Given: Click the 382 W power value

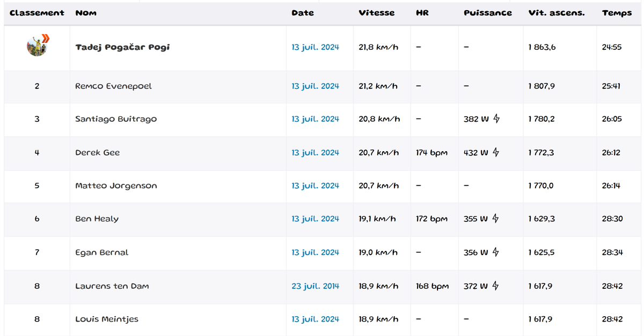Looking at the screenshot, I should click(477, 119).
